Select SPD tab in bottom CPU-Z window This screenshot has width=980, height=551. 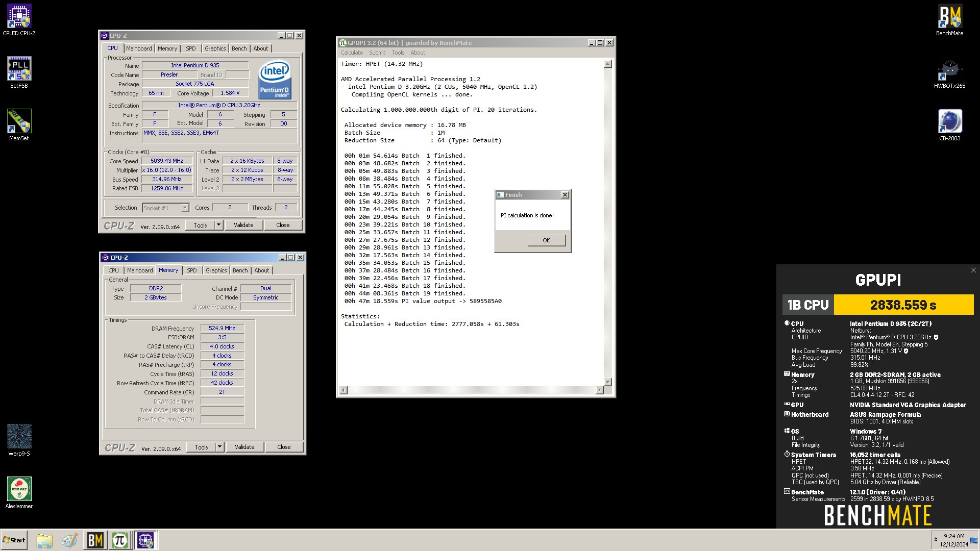click(192, 270)
